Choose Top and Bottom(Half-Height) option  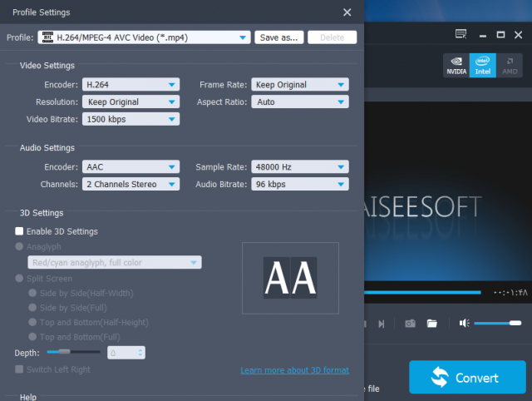pos(32,322)
